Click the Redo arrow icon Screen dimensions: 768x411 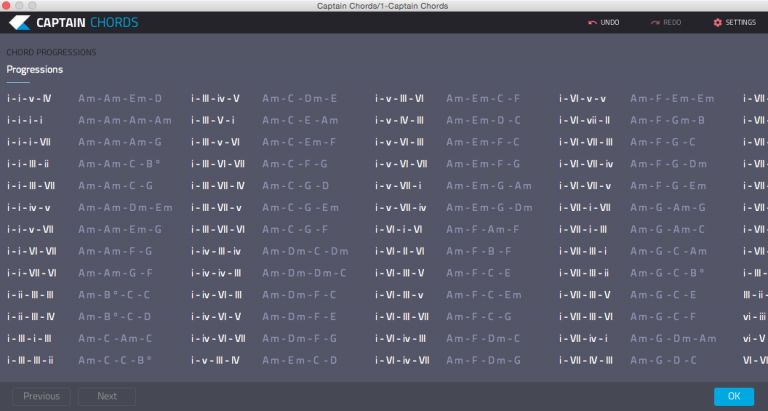[x=655, y=23]
